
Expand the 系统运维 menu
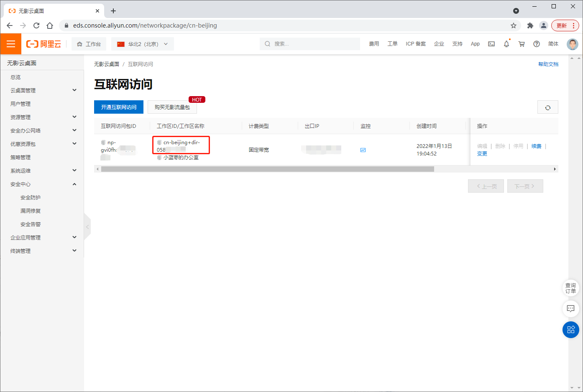(x=42, y=171)
